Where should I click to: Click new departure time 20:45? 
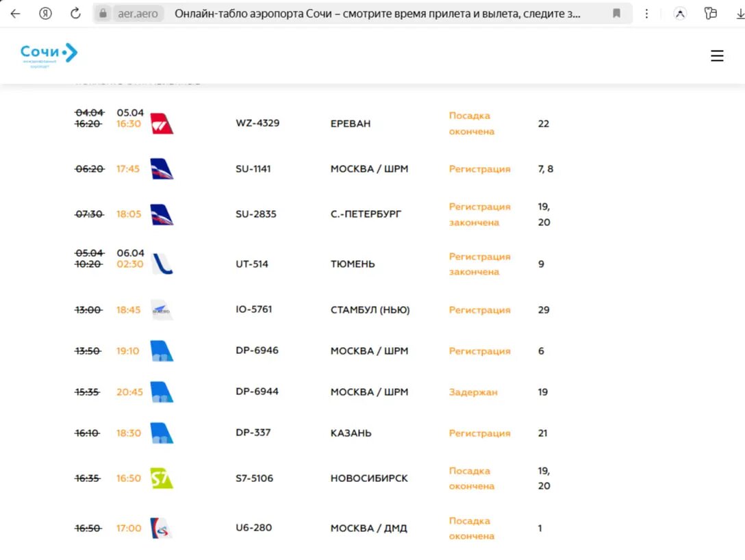click(129, 392)
